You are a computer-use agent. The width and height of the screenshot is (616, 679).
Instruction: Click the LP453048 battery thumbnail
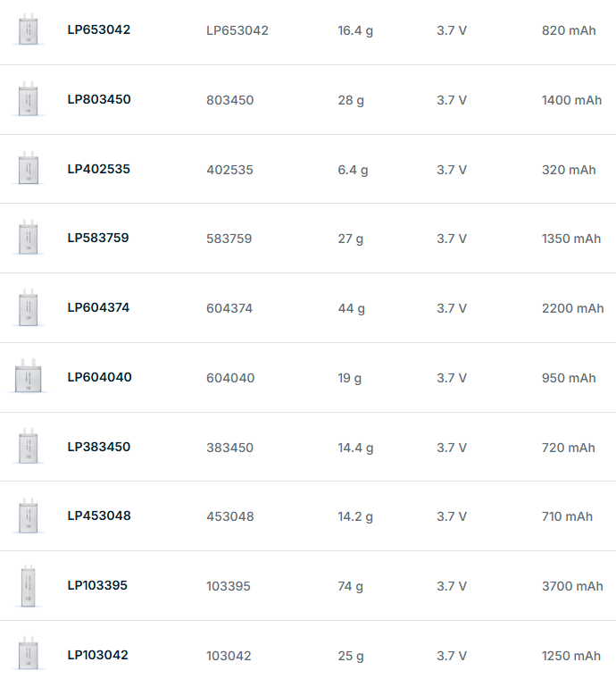coord(29,516)
